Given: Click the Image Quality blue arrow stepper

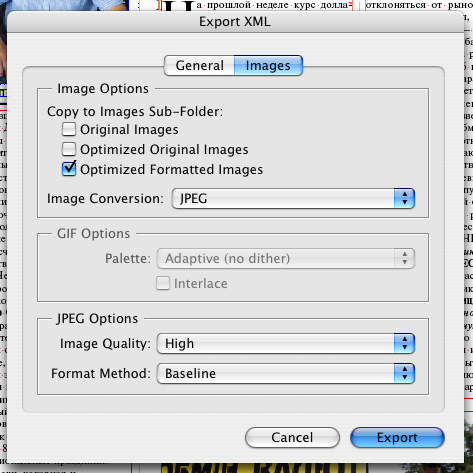Looking at the screenshot, I should (x=404, y=343).
